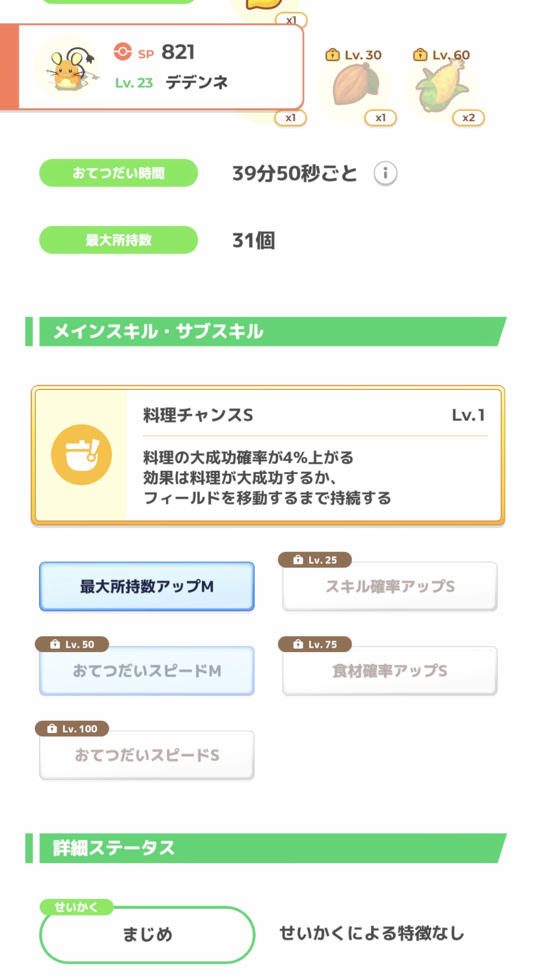The image size is (536, 980).
Task: Select the 最大所持数アップM sub skill
Action: [147, 586]
